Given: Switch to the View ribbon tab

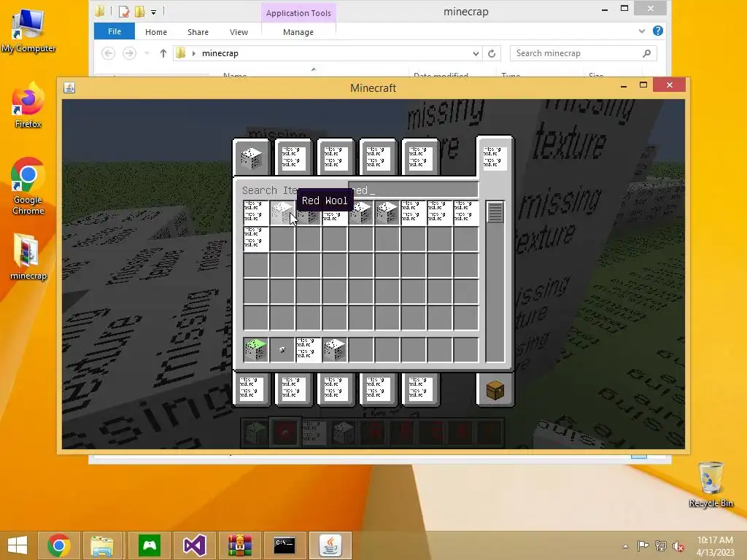Looking at the screenshot, I should click(x=239, y=32).
